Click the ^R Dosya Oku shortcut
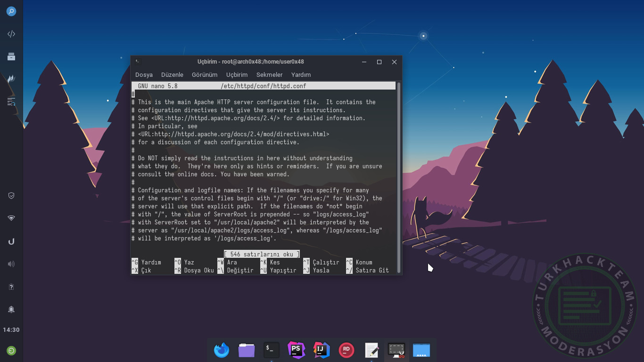The image size is (644, 362). pyautogui.click(x=194, y=271)
